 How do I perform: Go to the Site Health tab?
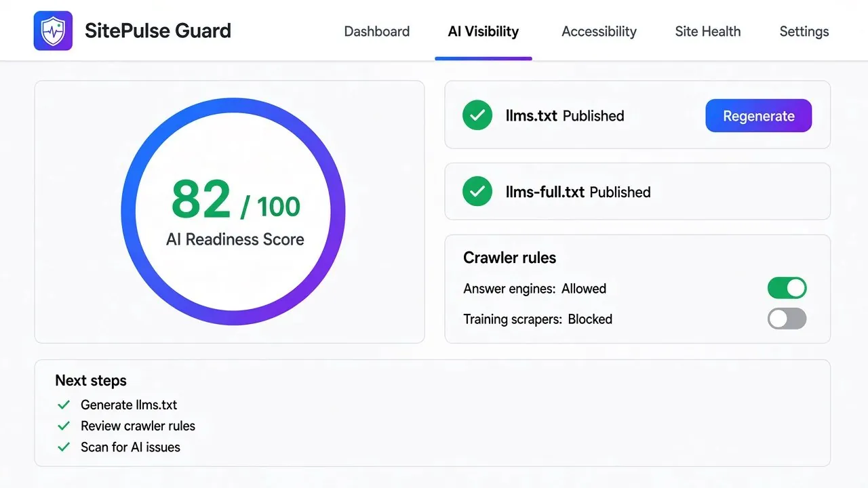pyautogui.click(x=708, y=31)
